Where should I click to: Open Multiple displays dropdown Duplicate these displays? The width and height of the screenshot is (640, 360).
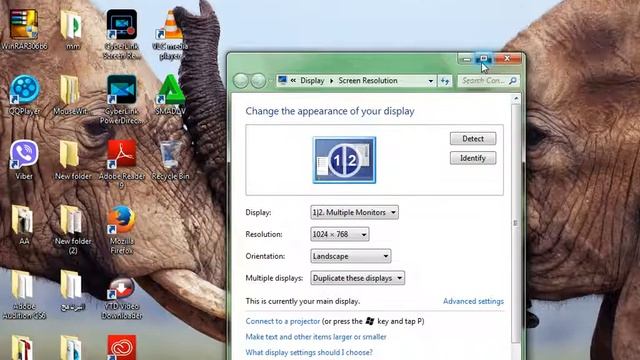(x=358, y=278)
